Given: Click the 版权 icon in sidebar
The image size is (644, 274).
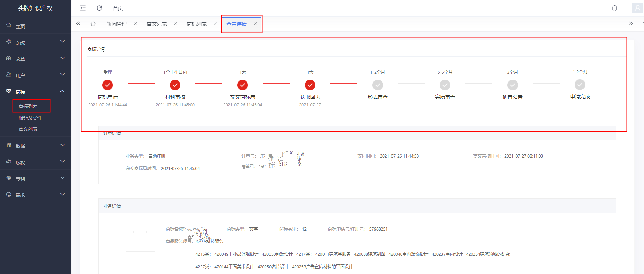Looking at the screenshot, I should point(9,162).
